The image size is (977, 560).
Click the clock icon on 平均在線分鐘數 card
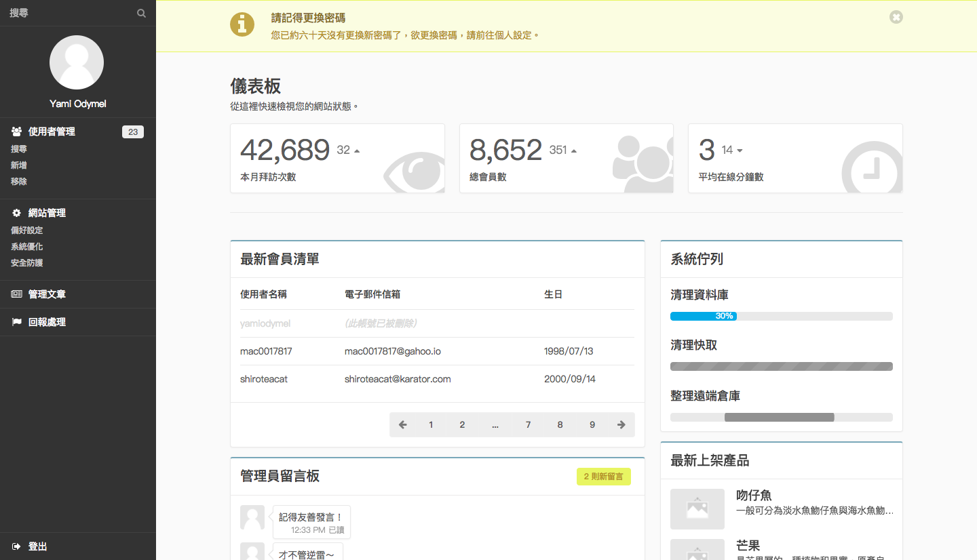click(x=873, y=167)
